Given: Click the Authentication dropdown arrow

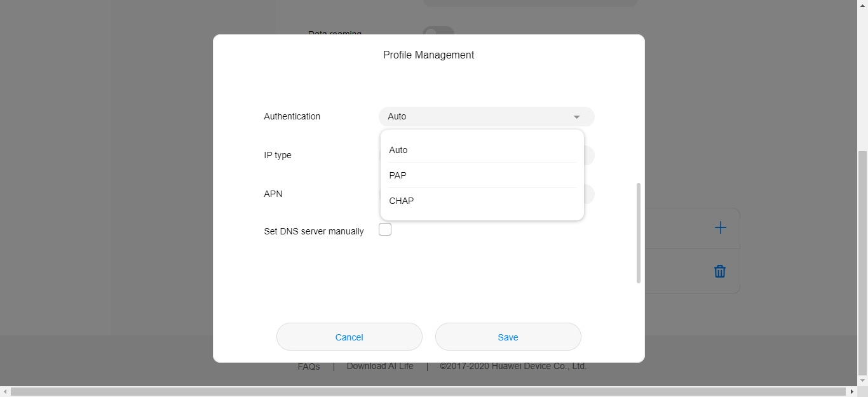Looking at the screenshot, I should point(576,117).
